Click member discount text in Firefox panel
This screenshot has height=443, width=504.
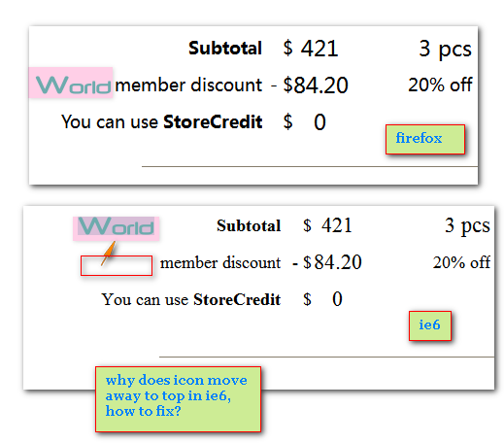point(188,85)
